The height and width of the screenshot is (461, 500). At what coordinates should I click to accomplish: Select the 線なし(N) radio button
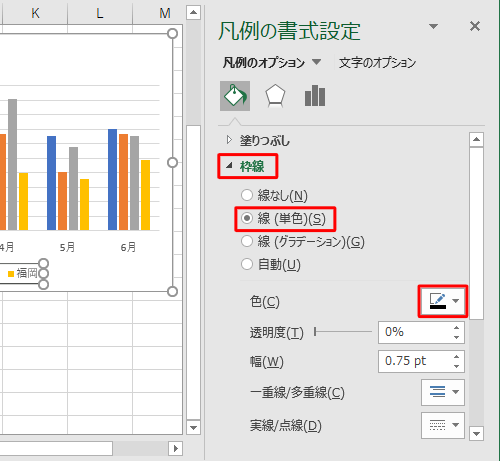(247, 195)
